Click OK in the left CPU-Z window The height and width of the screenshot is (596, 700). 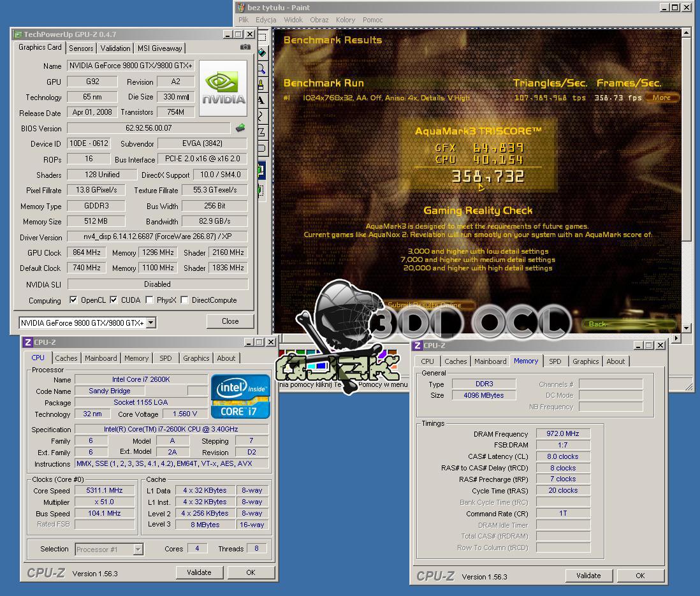pyautogui.click(x=251, y=572)
